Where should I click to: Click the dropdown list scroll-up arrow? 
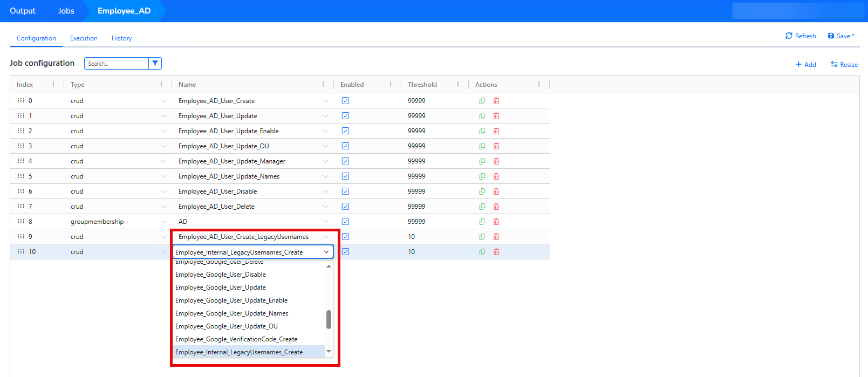[329, 266]
